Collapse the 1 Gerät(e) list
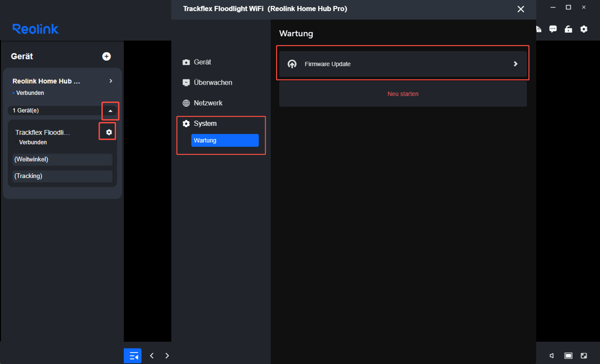The width and height of the screenshot is (600, 364). point(110,111)
